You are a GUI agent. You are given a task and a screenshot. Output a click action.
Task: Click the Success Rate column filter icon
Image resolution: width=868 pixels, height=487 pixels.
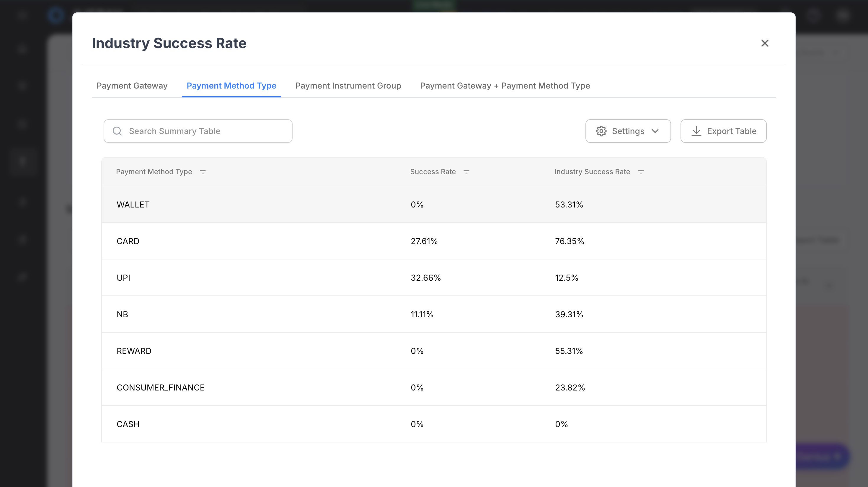point(466,172)
